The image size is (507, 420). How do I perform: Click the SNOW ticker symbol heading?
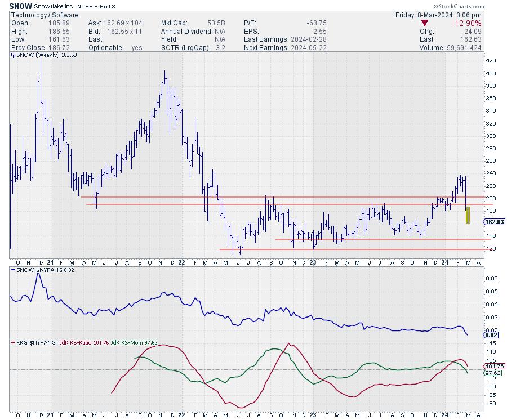click(x=20, y=5)
